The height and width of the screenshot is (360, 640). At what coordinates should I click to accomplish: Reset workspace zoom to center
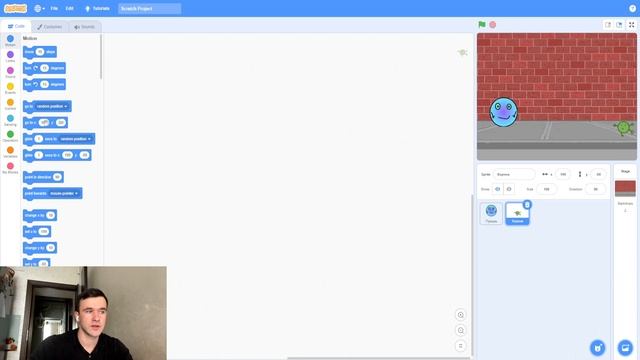[x=460, y=346]
